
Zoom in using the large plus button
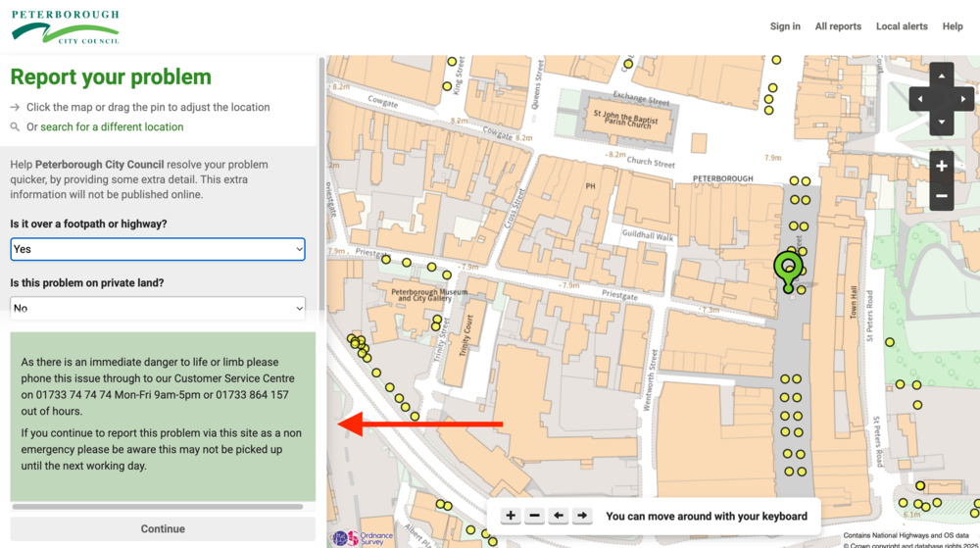[x=941, y=167]
